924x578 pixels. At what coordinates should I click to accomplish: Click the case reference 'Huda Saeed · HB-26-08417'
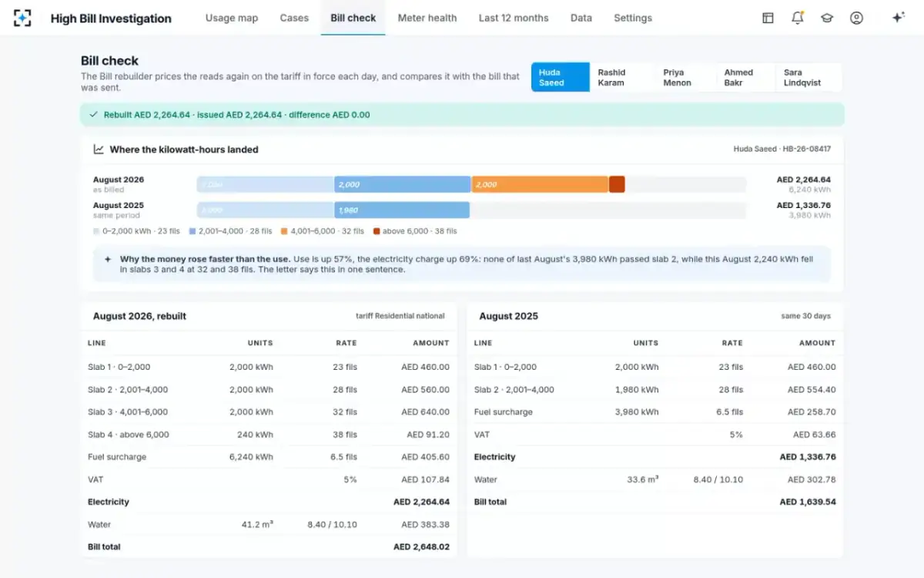tap(782, 149)
